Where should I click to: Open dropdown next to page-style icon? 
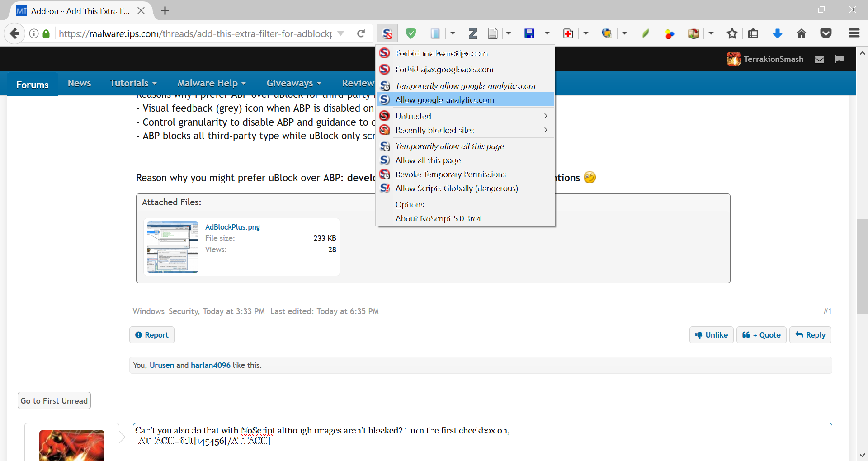coord(509,33)
